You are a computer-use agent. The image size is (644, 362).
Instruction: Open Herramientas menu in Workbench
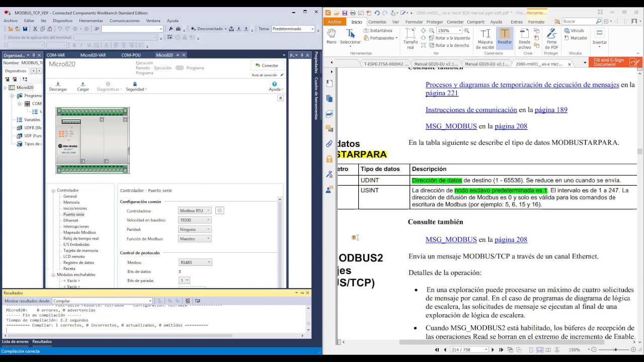coord(91,21)
